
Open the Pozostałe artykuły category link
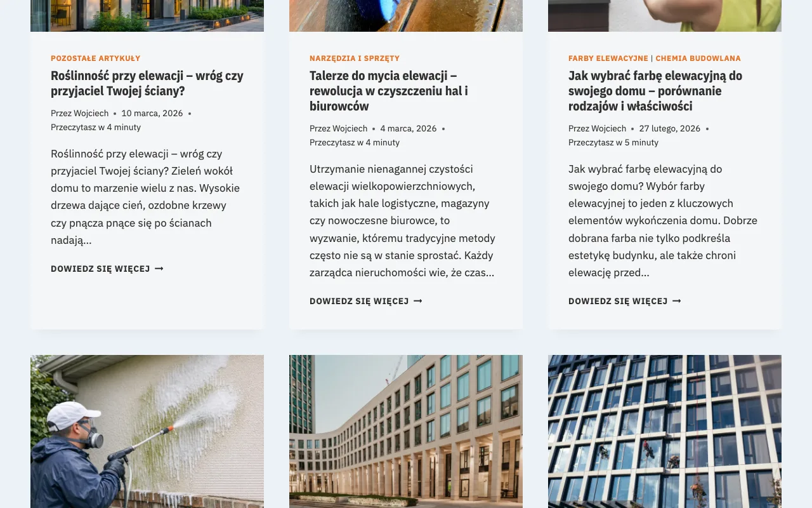(95, 58)
